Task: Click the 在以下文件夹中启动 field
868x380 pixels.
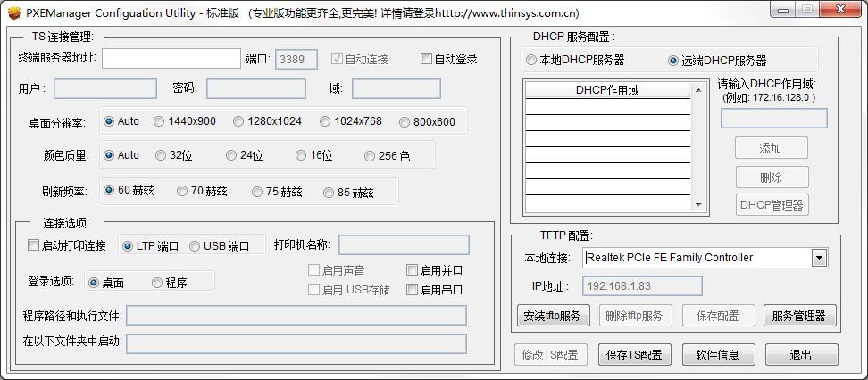Action: click(296, 344)
